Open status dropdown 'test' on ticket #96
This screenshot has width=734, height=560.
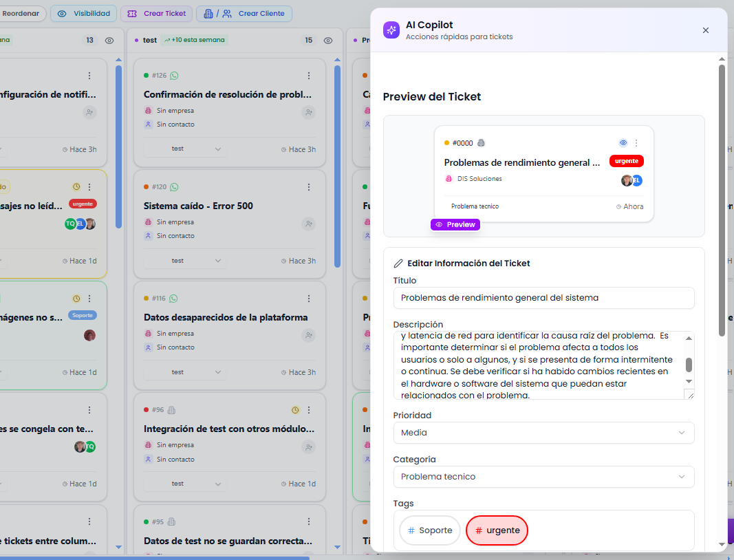185,483
